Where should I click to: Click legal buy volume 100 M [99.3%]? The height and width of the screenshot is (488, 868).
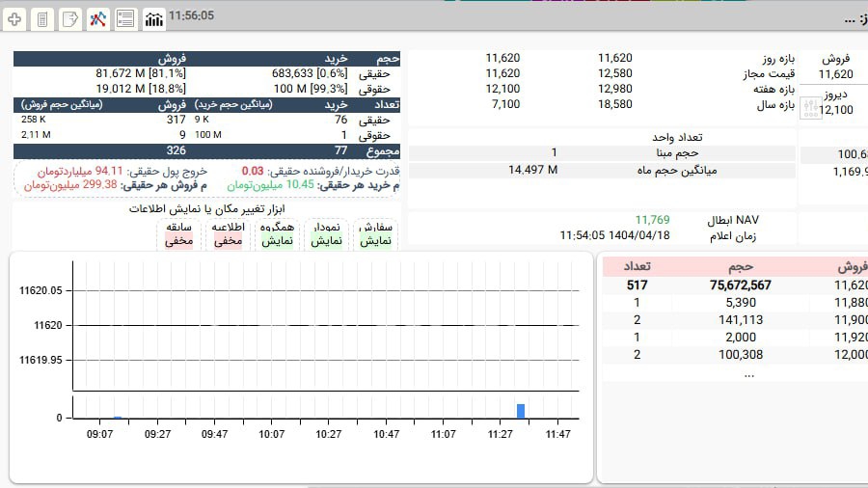pos(311,89)
